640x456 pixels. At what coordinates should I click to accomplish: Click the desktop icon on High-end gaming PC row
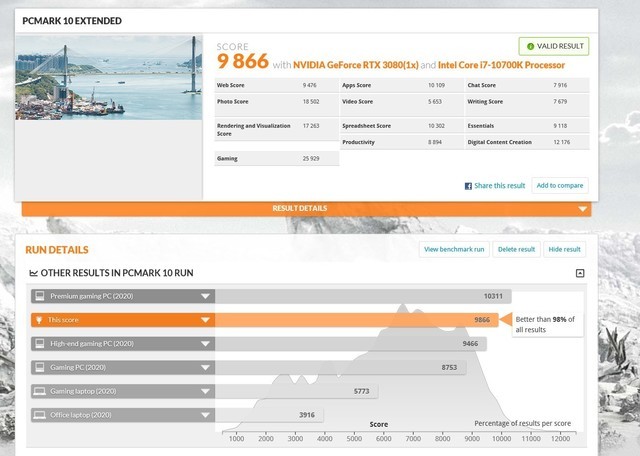40,344
